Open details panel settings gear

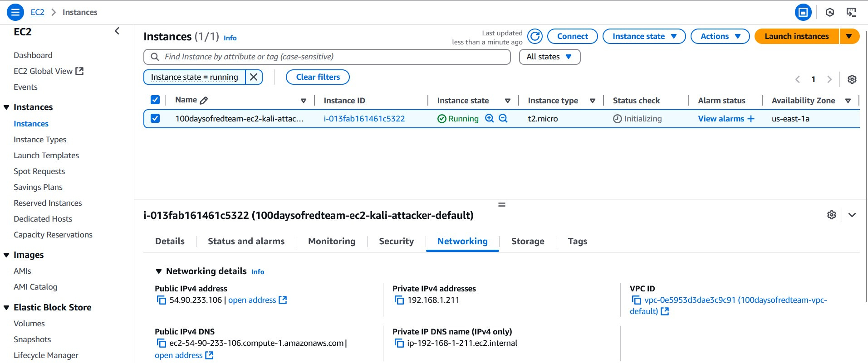coord(831,215)
